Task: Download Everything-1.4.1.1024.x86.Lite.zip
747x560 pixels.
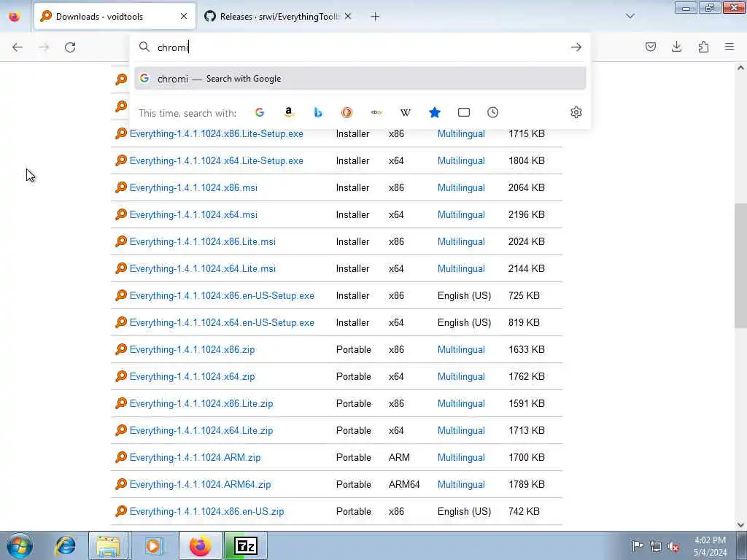Action: 201,404
